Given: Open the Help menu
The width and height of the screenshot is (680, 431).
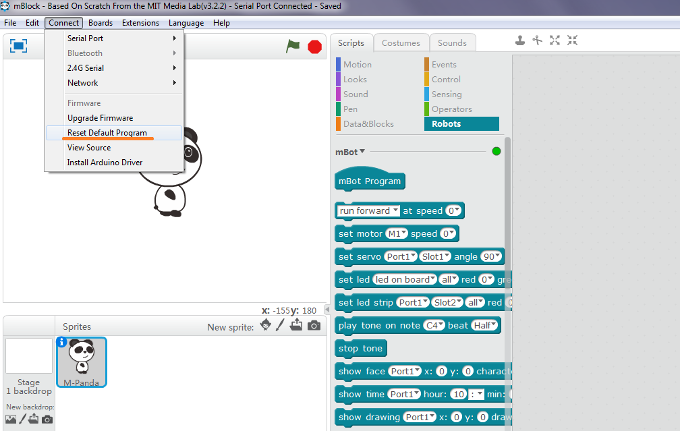Looking at the screenshot, I should 221,23.
